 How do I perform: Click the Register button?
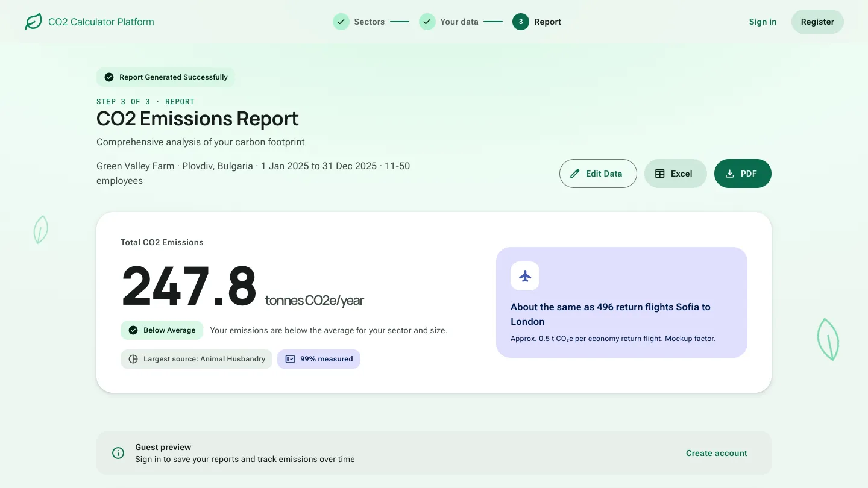click(x=817, y=22)
